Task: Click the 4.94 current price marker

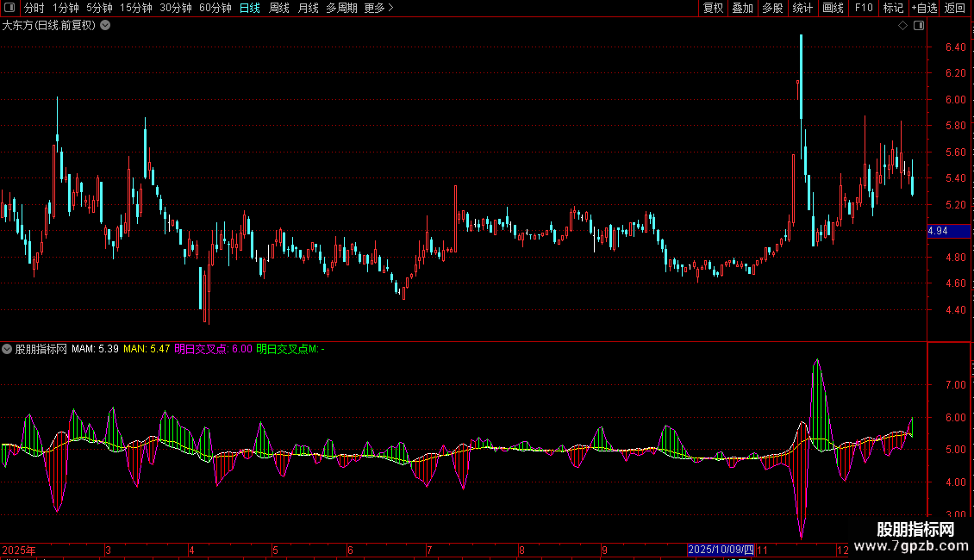Action: [948, 231]
